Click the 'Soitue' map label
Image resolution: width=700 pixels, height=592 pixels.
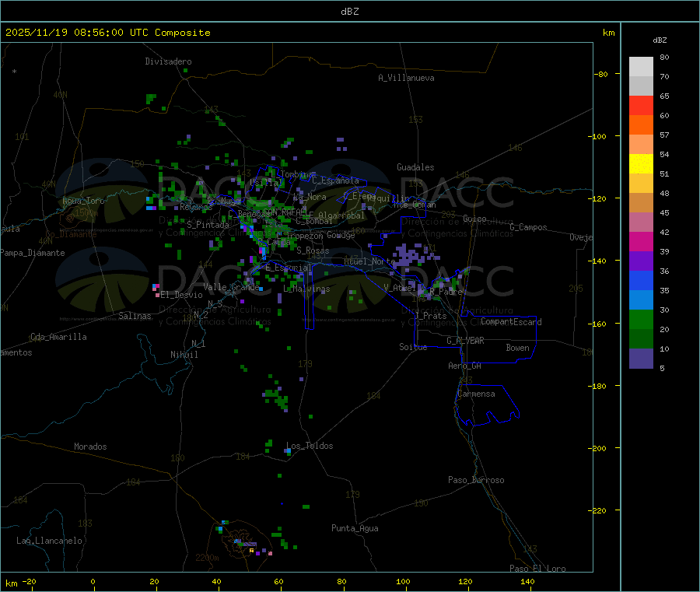point(413,347)
